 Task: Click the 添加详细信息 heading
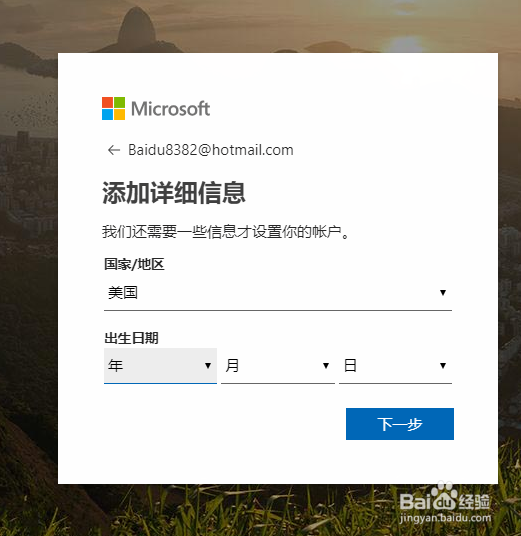(x=174, y=193)
